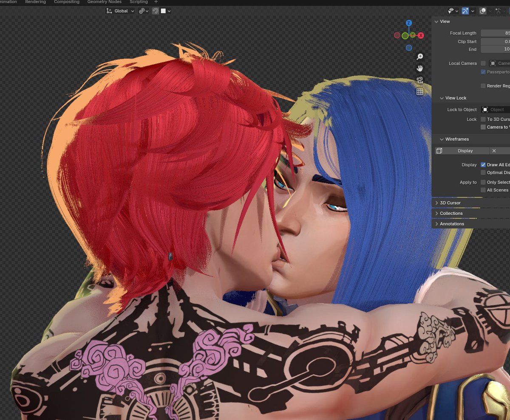The height and width of the screenshot is (420, 510).
Task: Open the visibility eye dropdown arrow
Action: coord(457,11)
